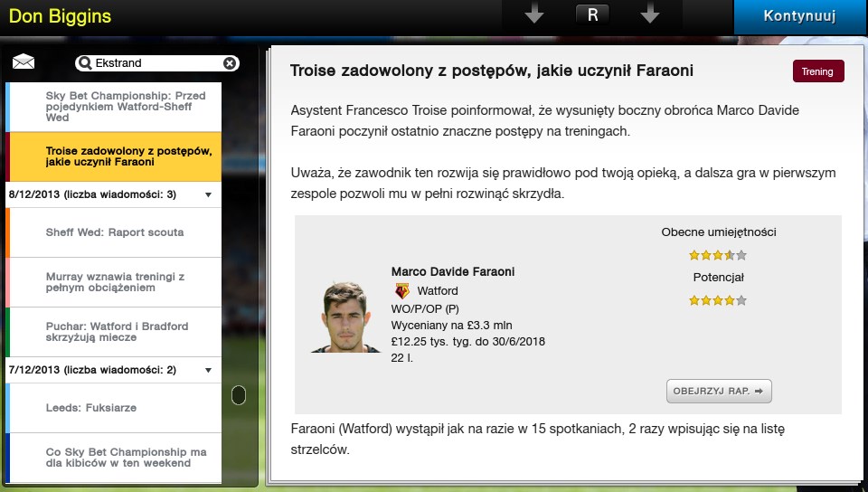Screen dimensions: 868x492
Task: Click the potential star rating
Action: click(x=718, y=300)
